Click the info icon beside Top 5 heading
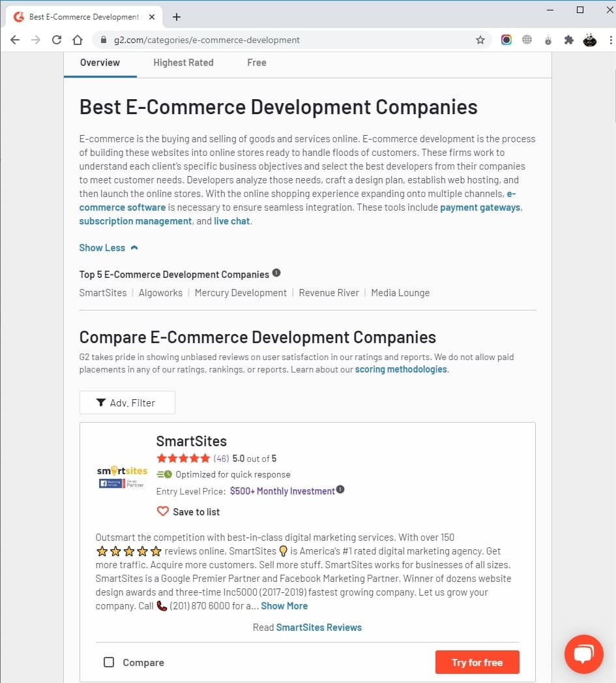Image resolution: width=616 pixels, height=683 pixels. [276, 273]
